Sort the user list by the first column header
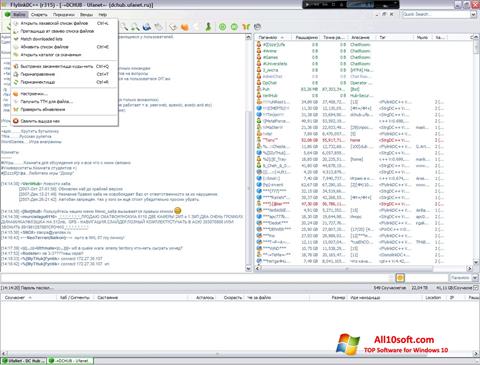Image resolution: width=480 pixels, height=365 pixels. pos(273,37)
